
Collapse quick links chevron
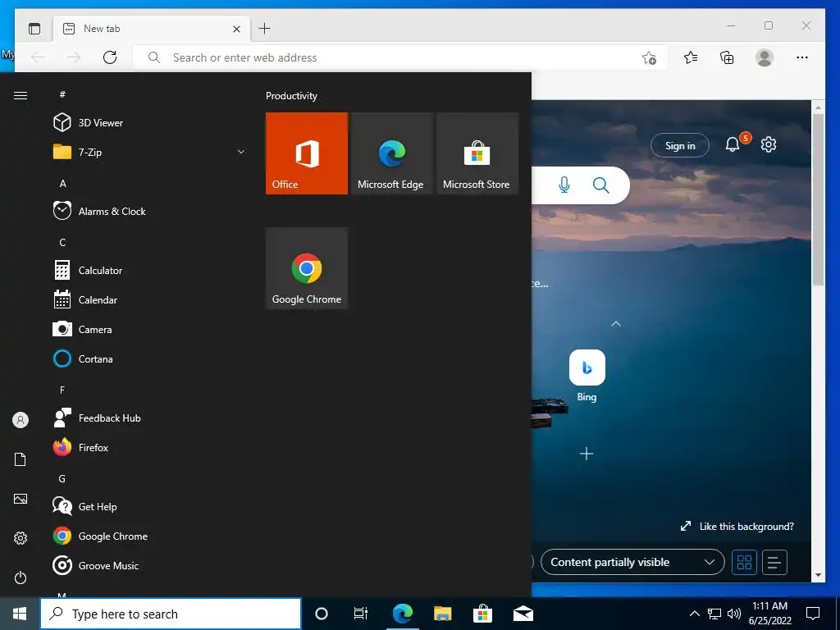(x=616, y=323)
